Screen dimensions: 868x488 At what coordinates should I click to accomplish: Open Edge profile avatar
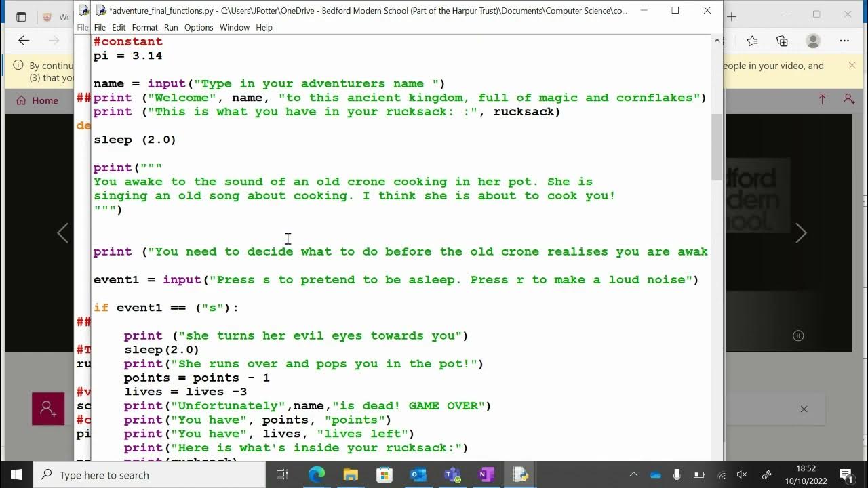[x=813, y=41]
